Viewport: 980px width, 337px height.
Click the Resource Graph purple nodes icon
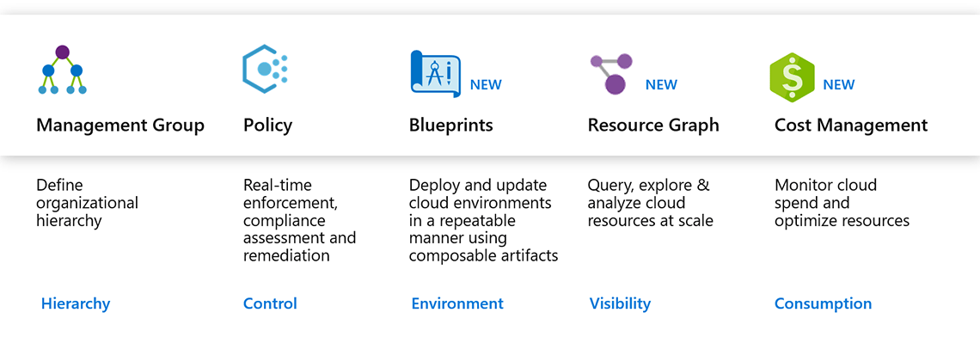click(611, 74)
